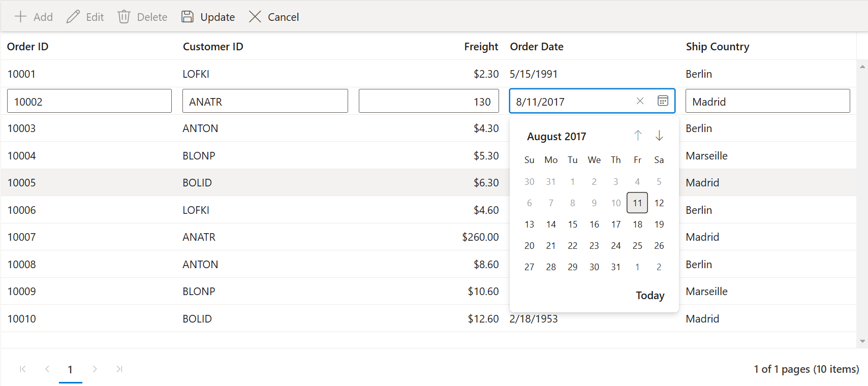
Task: Sort by Customer ID column header
Action: (x=213, y=46)
